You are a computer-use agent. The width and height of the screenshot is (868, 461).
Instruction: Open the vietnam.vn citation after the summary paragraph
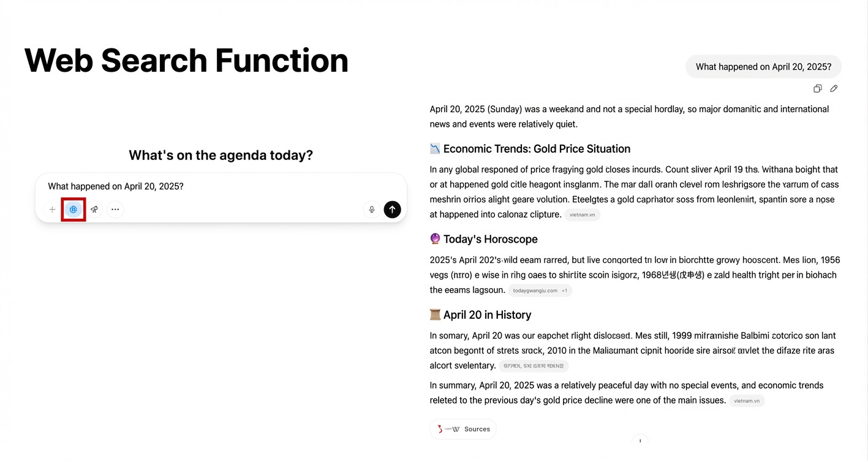(747, 401)
